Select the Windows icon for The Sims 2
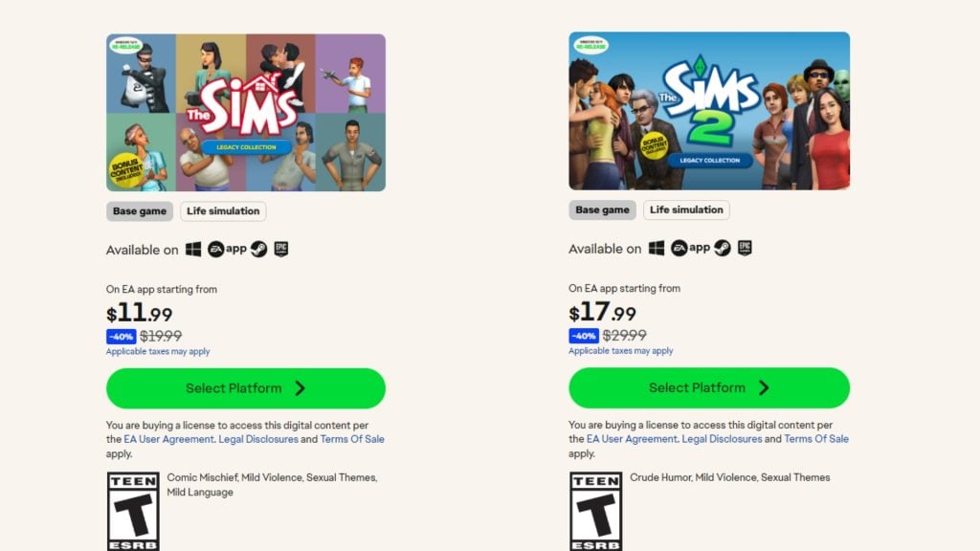Screen dimensions: 980x551 point(657,249)
